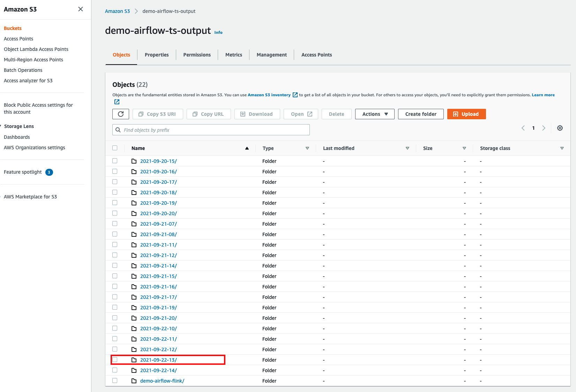Click the Feature spotlight badge showing 3
The image size is (576, 392).
coord(49,172)
